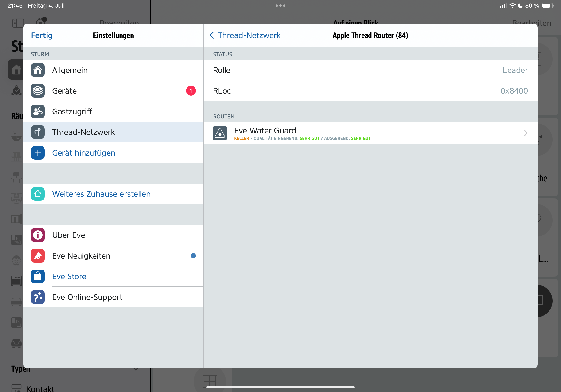Image resolution: width=561 pixels, height=392 pixels.
Task: Open the Allgemein house icon
Action: (38, 70)
